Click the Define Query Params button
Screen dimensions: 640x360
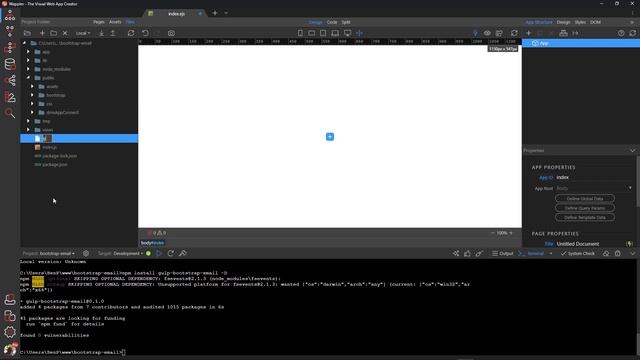pos(584,208)
